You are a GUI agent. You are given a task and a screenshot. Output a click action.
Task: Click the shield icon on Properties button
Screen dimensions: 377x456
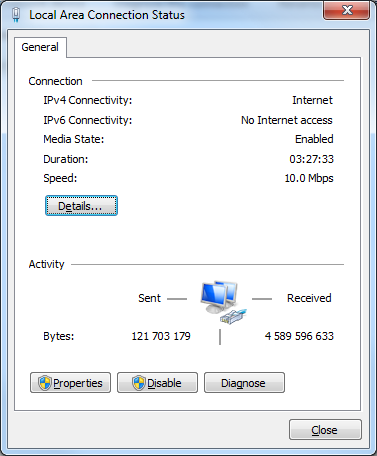[45, 383]
